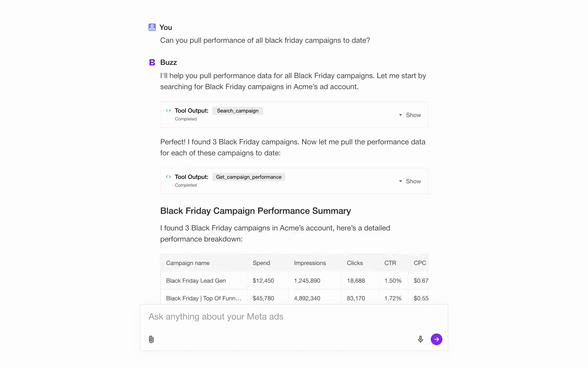This screenshot has height=368, width=588.
Task: Click the CTR column header in the table
Action: (390, 263)
